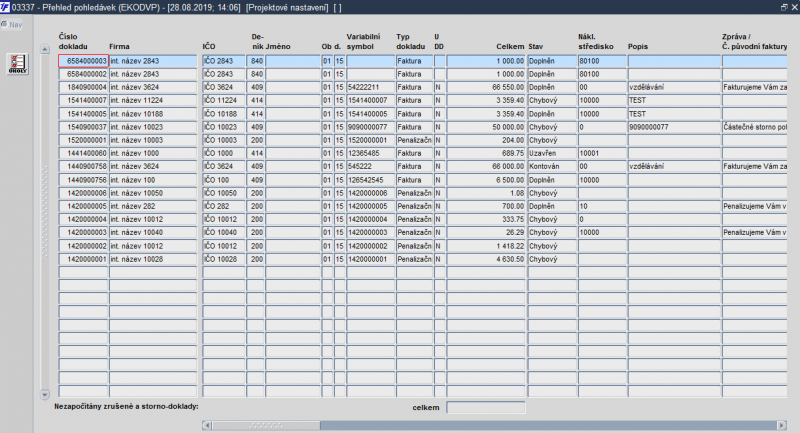The image size is (800, 433).
Task: Select document number 1440900756 cell
Action: (83, 180)
